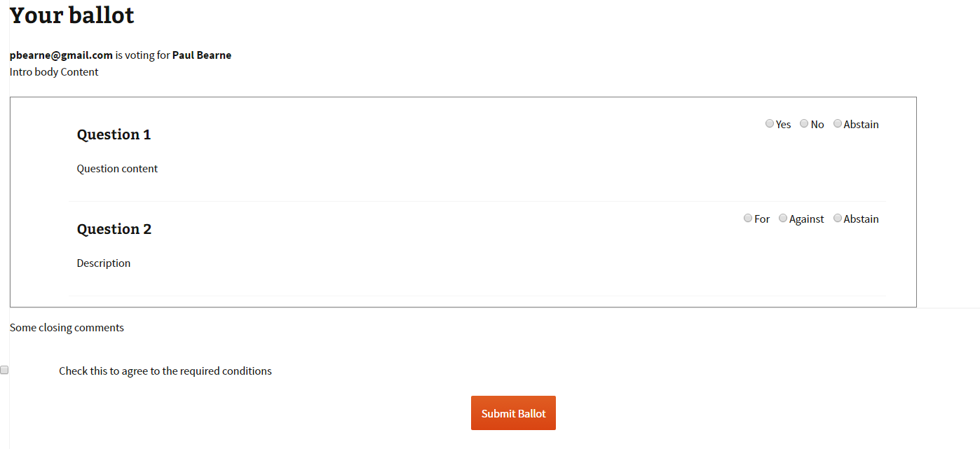Click the Description text under Question 2
This screenshot has width=980, height=449.
104,263
